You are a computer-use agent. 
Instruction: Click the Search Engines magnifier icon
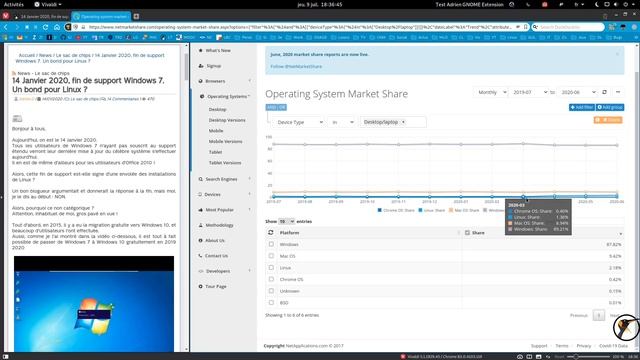(x=200, y=179)
